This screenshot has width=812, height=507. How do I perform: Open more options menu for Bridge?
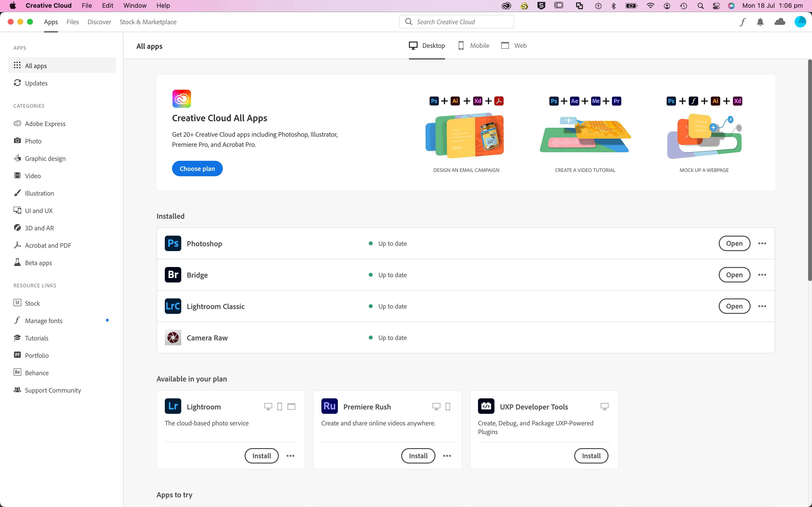tap(762, 275)
